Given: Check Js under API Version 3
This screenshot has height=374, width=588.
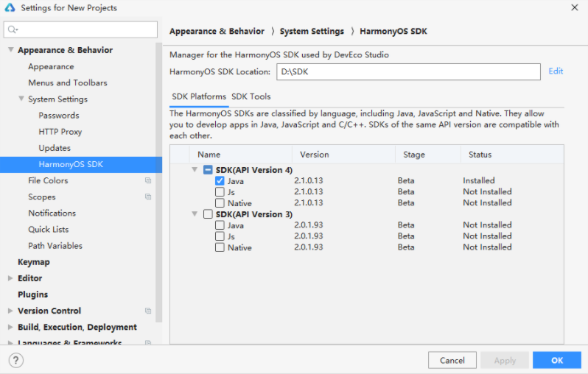Looking at the screenshot, I should (x=220, y=236).
